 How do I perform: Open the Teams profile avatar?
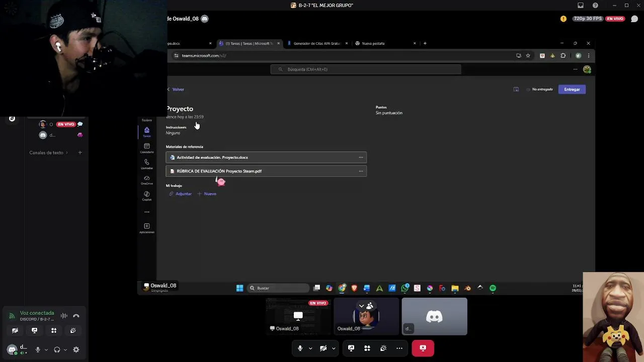(587, 69)
